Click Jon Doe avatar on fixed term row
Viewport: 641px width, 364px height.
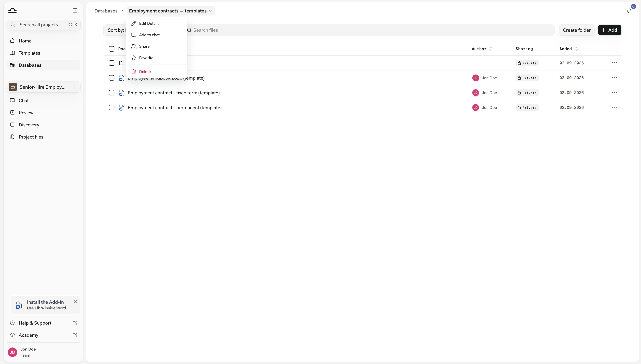tap(475, 93)
